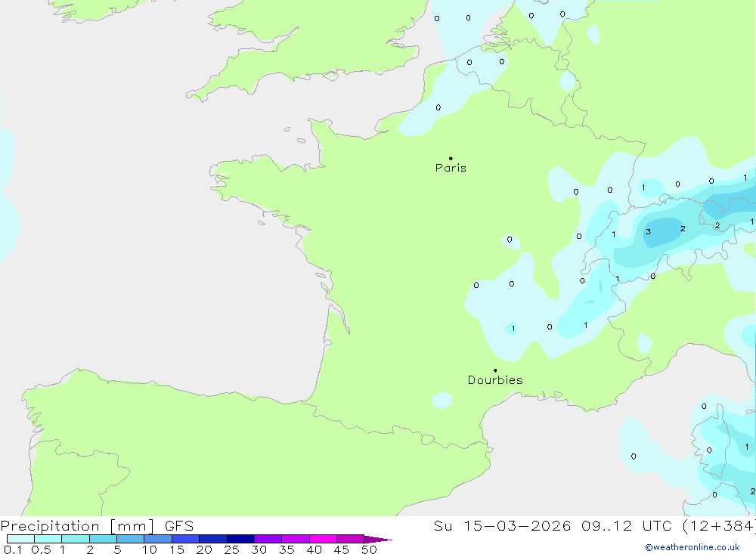Image resolution: width=756 pixels, height=554 pixels.
Task: Select legend swatch between 0.5 and 1
Action: point(48,539)
